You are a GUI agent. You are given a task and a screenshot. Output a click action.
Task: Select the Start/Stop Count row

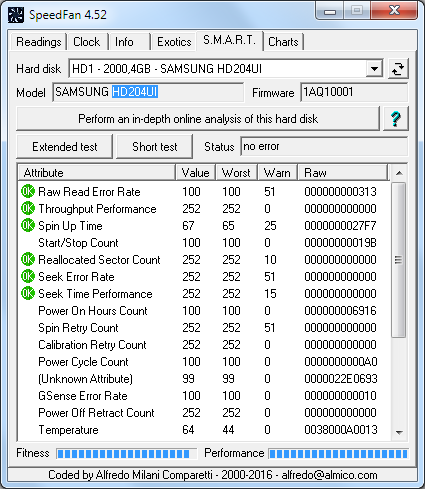click(204, 243)
